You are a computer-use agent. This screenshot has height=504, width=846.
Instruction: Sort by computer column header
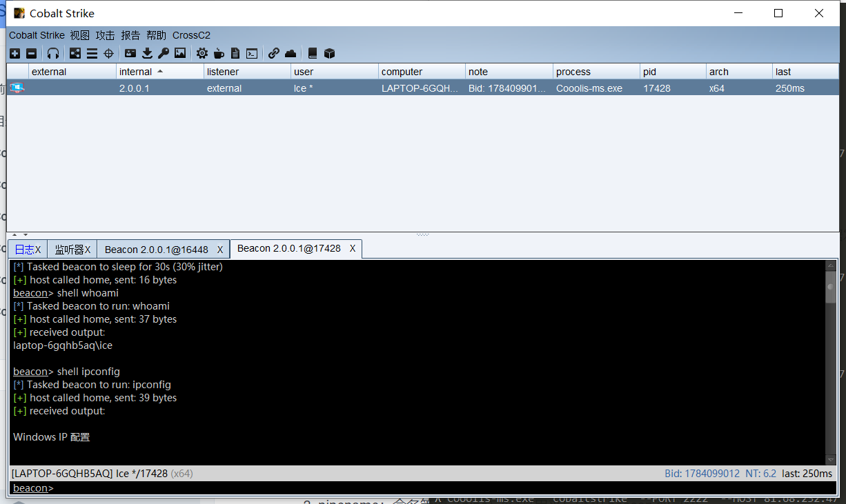[422, 72]
